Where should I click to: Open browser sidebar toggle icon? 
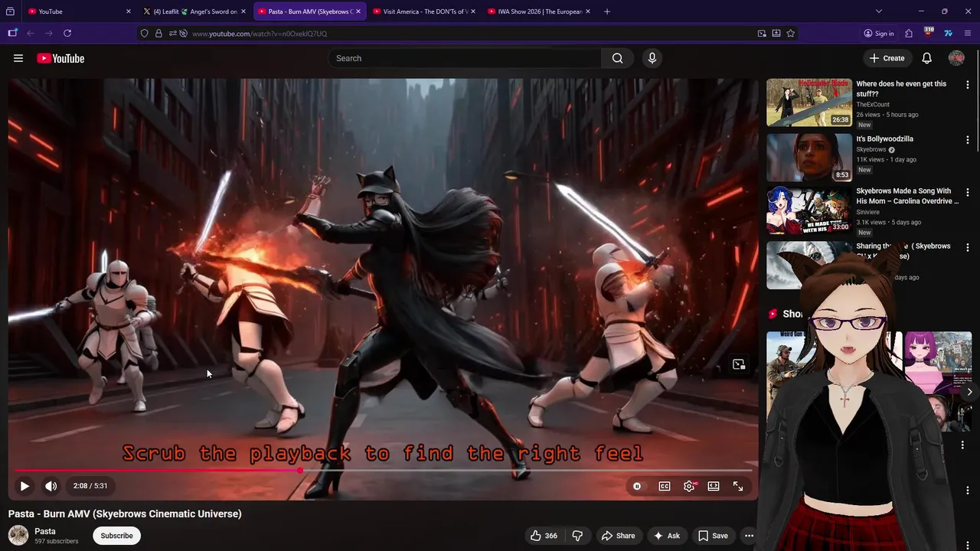[12, 33]
